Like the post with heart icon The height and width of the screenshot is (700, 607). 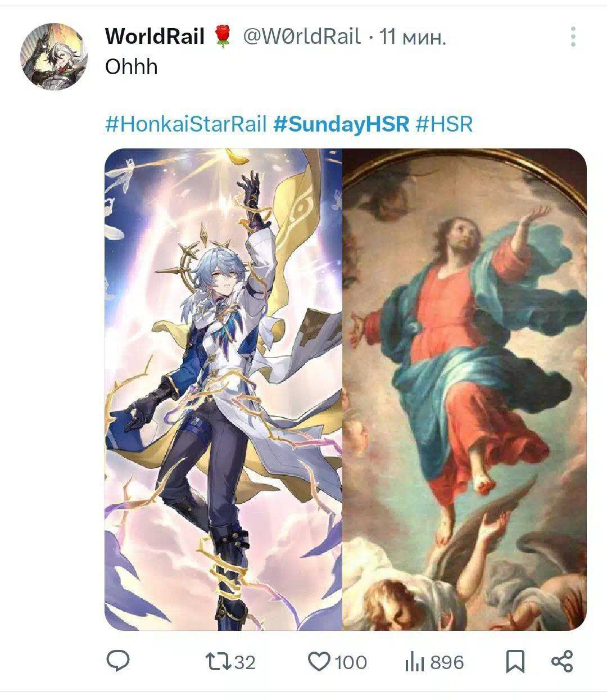pos(320,662)
